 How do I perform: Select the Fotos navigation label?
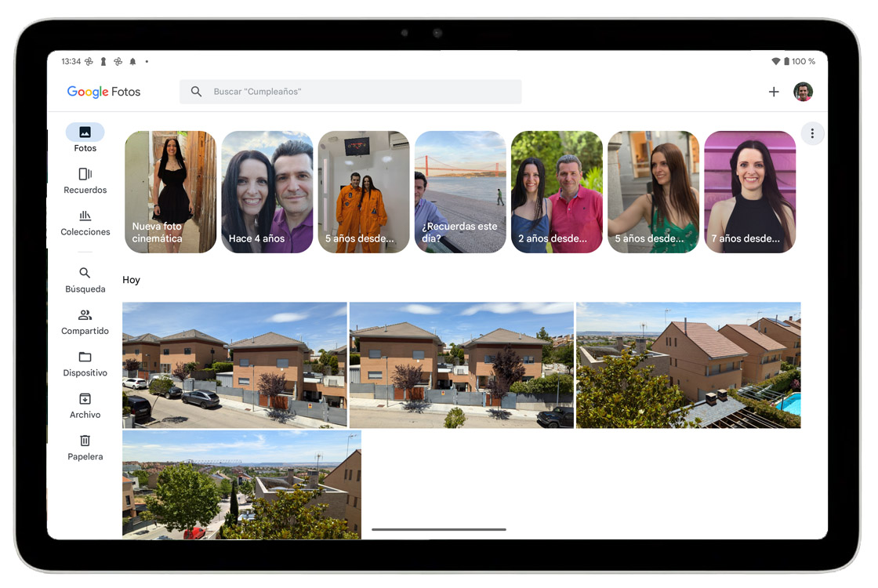click(x=85, y=148)
